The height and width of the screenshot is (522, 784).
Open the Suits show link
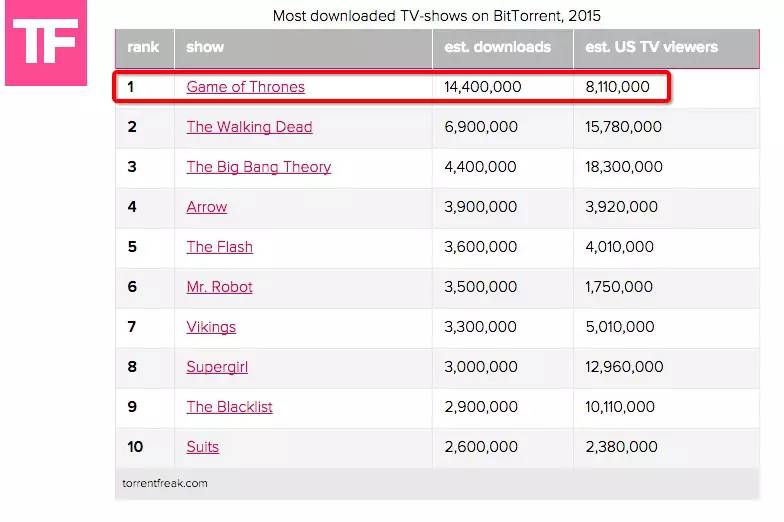coord(202,447)
